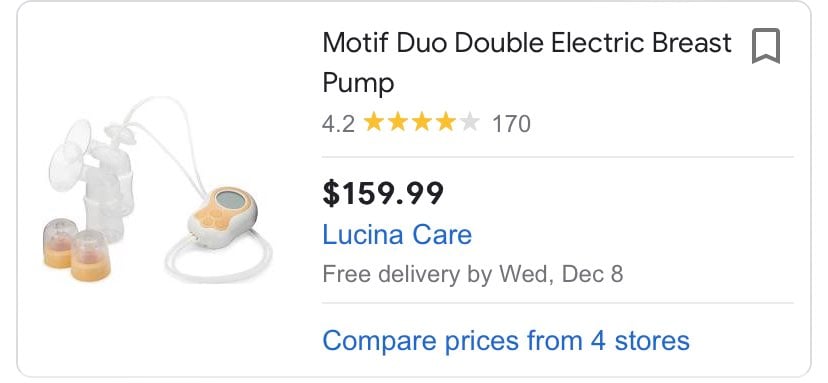Open the 170 reviews count
The image size is (828, 383).
click(x=511, y=124)
